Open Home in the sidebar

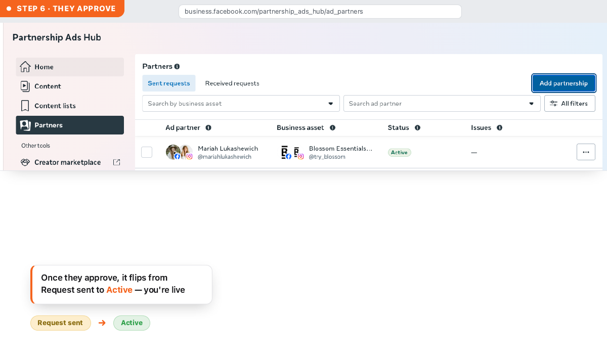click(70, 67)
